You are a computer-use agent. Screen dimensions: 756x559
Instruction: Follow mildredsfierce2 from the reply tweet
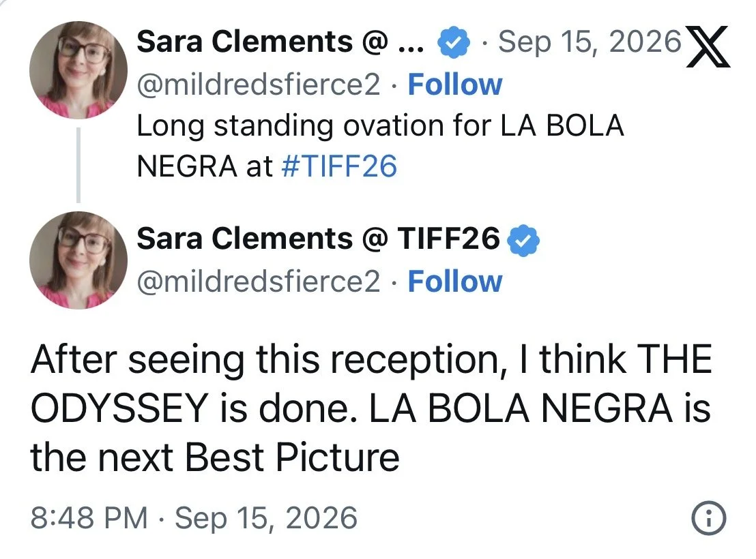coord(455,282)
